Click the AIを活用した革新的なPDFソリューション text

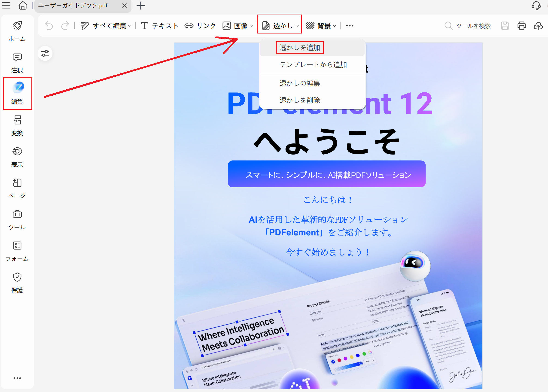329,219
